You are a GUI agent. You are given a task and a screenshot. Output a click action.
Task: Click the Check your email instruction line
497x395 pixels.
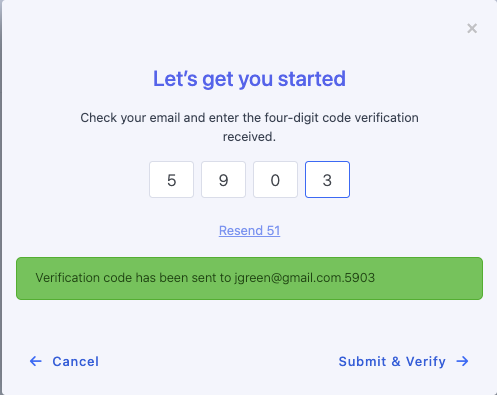(x=249, y=118)
